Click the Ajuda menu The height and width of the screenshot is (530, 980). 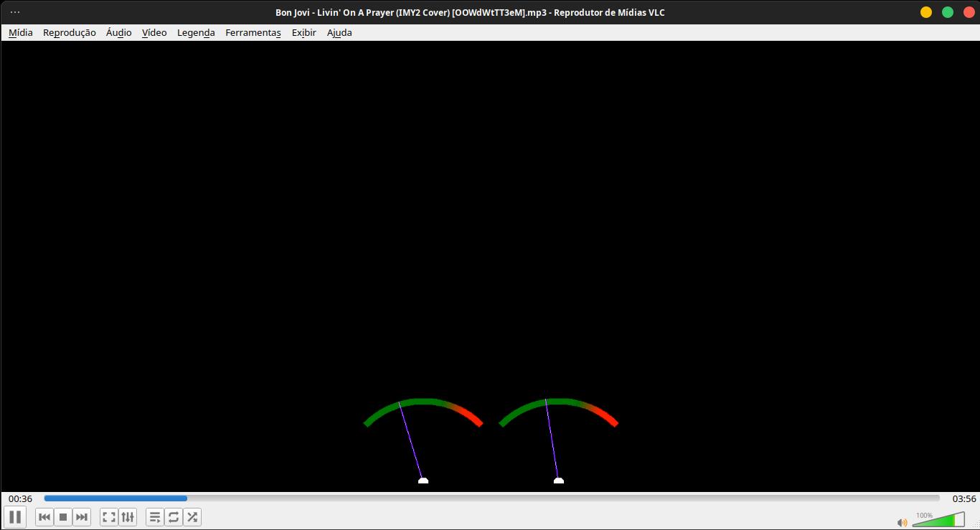(339, 32)
